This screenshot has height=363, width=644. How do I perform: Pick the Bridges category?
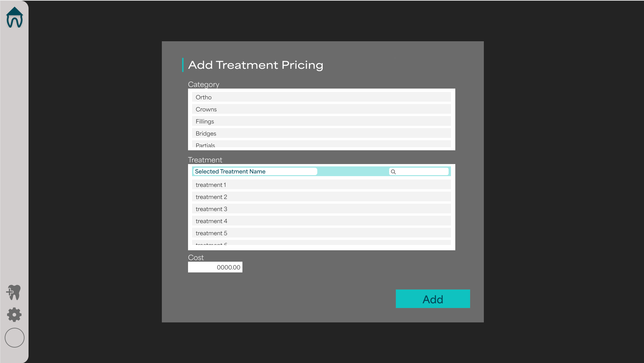[x=321, y=134]
